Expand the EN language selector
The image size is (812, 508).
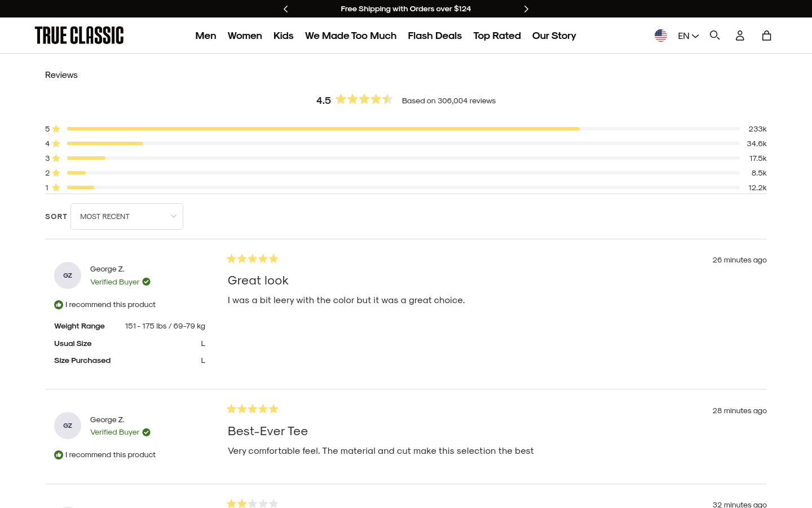coord(688,36)
